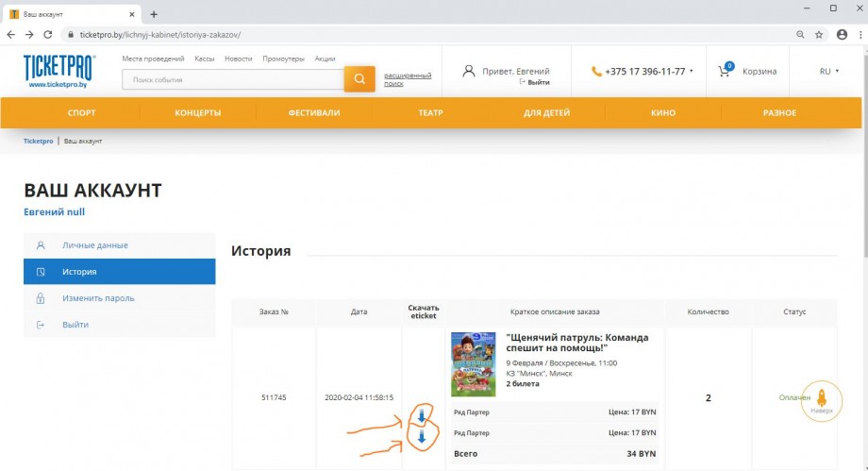
Task: Download the second eticket arrow
Action: [422, 437]
